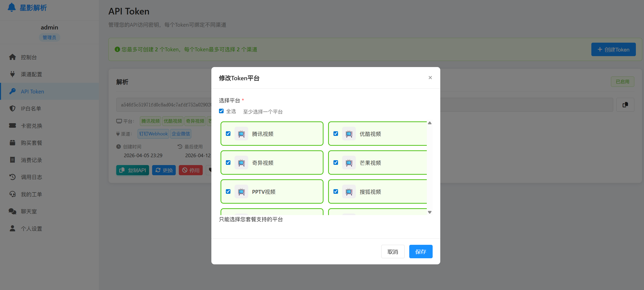Click the platform list scroll-up arrow
644x290 pixels.
click(x=430, y=123)
